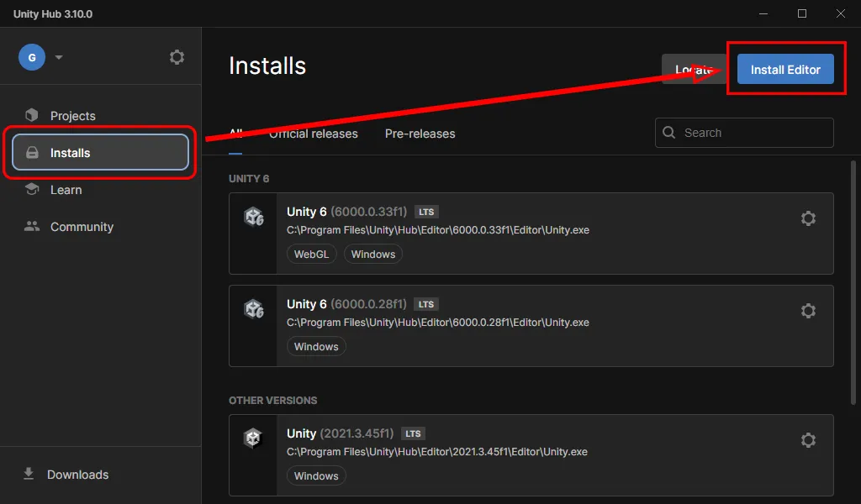861x504 pixels.
Task: Switch to the Official releases tab
Action: tap(314, 134)
